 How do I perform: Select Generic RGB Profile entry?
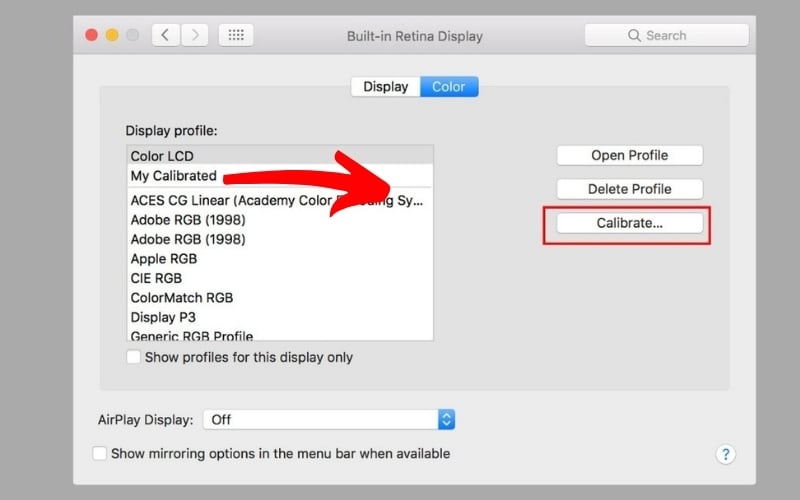pos(280,335)
